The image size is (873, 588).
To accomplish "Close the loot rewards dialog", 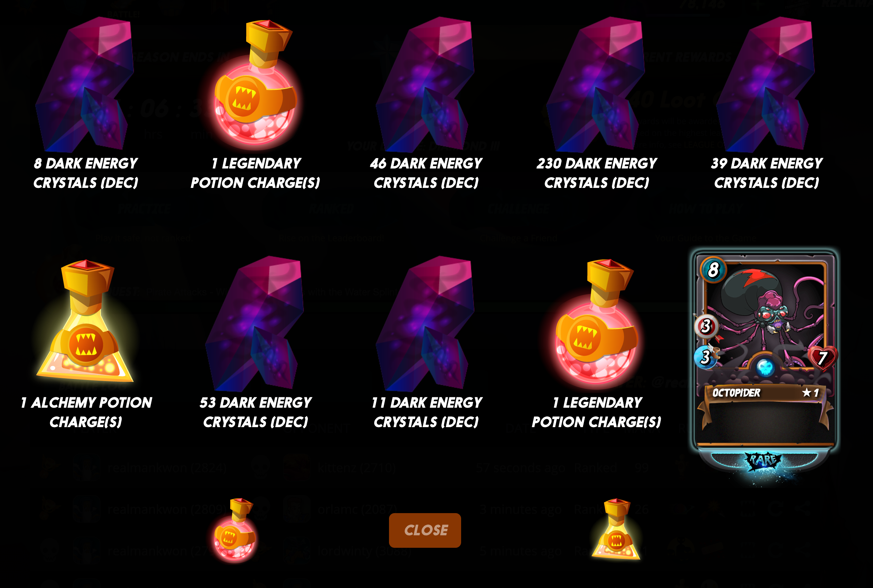I will click(x=425, y=530).
